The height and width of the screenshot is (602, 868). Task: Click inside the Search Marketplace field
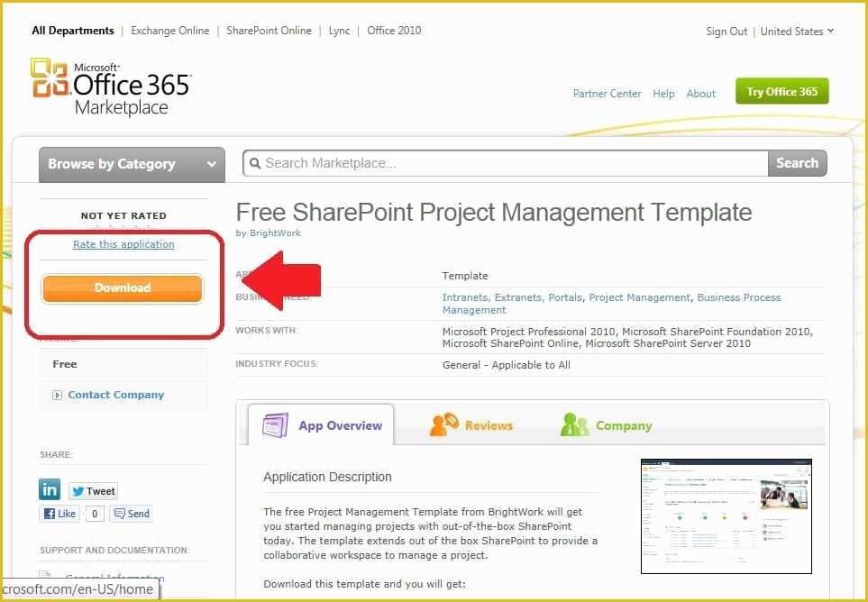pyautogui.click(x=505, y=163)
